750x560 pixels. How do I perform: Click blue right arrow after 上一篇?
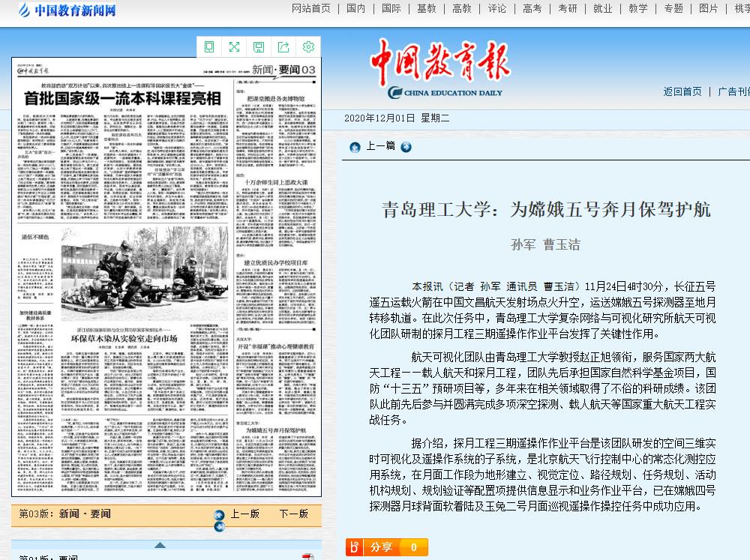point(406,147)
